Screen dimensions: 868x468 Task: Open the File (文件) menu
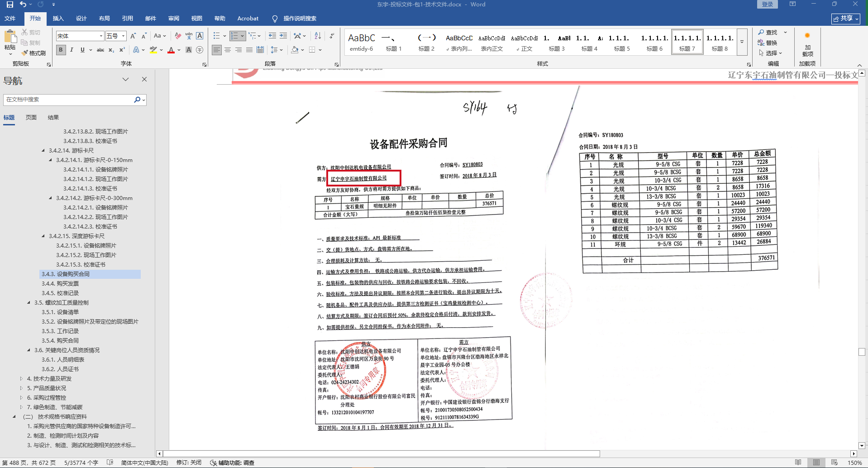[10, 19]
